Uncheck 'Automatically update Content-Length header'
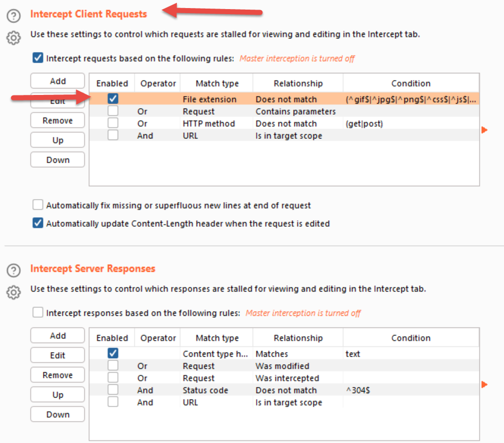 coord(38,223)
